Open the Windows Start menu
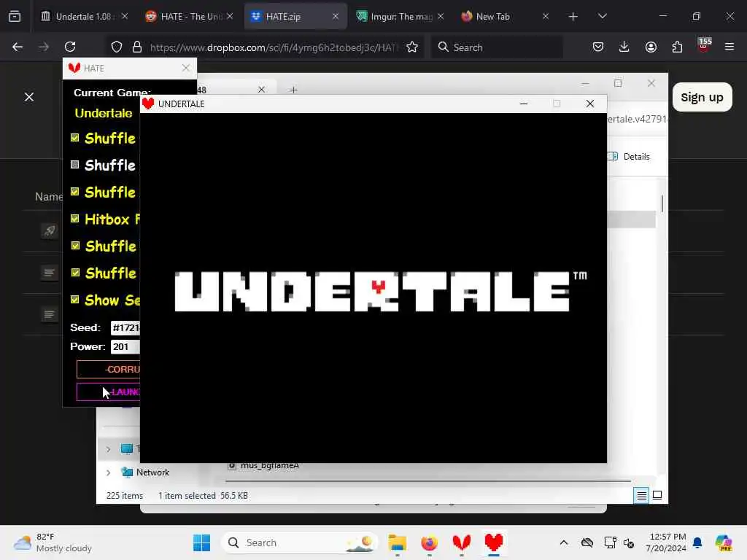The image size is (747, 560). (201, 542)
